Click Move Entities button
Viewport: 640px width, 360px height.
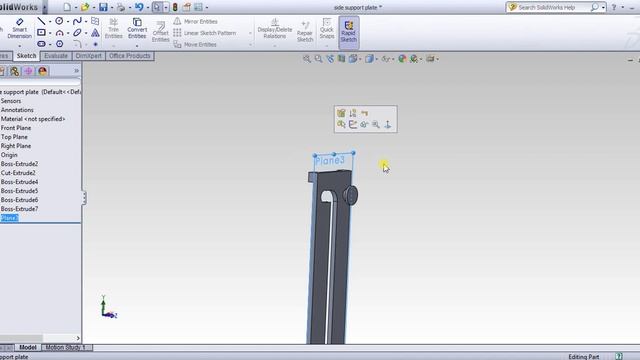[x=195, y=44]
